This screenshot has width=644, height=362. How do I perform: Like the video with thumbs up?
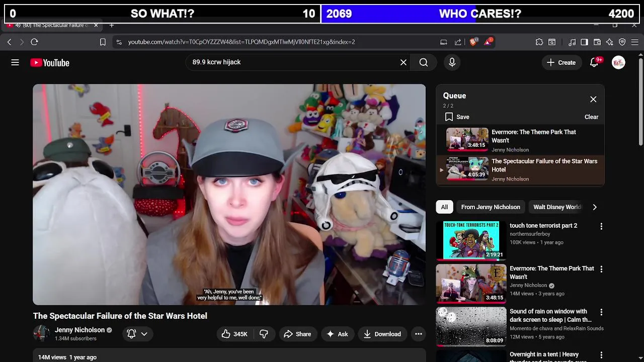tap(234, 334)
